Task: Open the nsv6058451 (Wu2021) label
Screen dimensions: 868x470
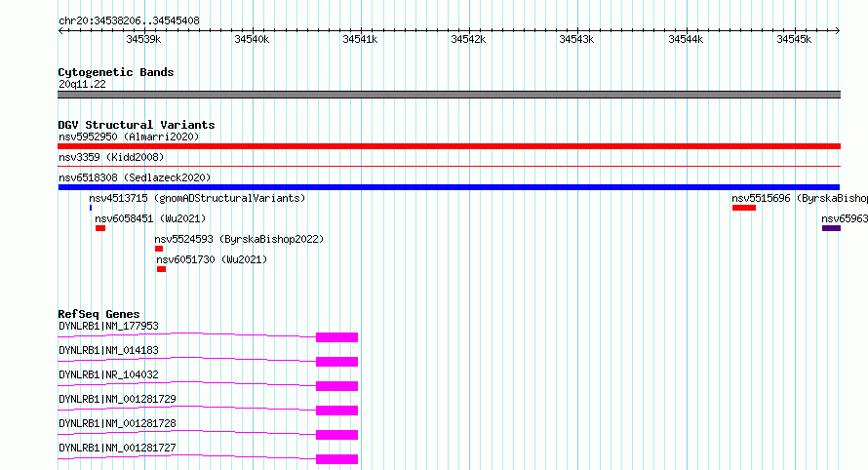Action: (x=150, y=218)
